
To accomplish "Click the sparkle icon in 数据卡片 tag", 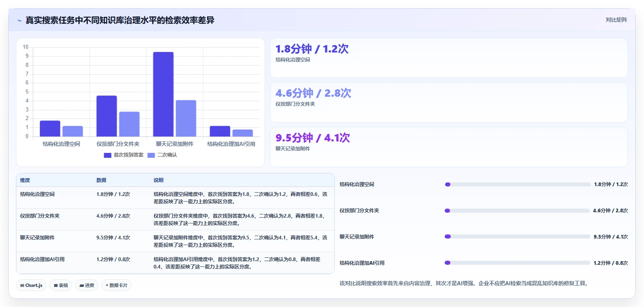I will pos(107,285).
